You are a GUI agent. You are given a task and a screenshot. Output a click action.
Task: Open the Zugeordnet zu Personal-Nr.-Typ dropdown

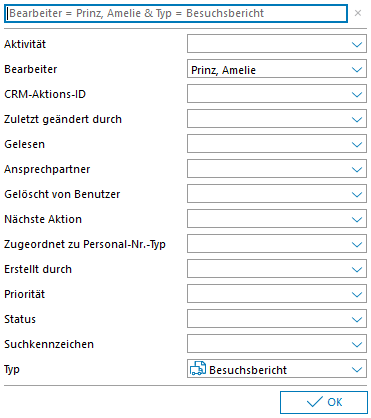(357, 244)
